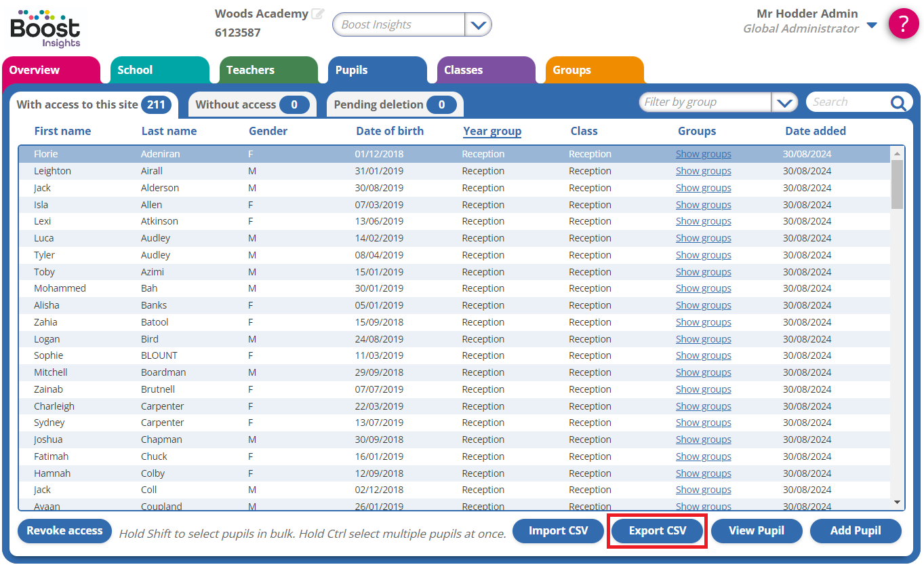Expand the Filter by group dropdown
This screenshot has height=567, width=924.
(784, 102)
